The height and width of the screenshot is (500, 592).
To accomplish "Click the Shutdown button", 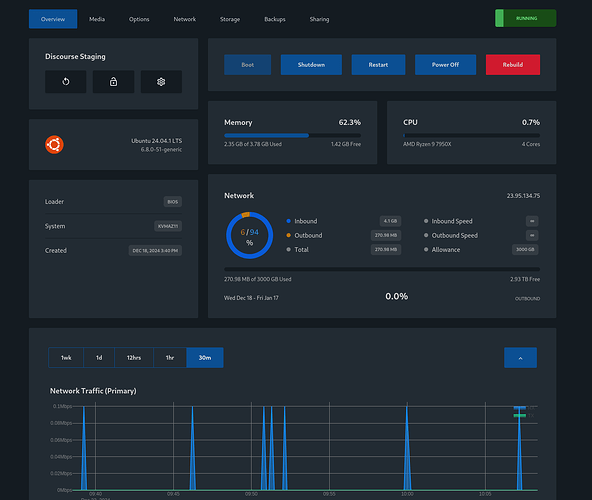I will click(311, 65).
